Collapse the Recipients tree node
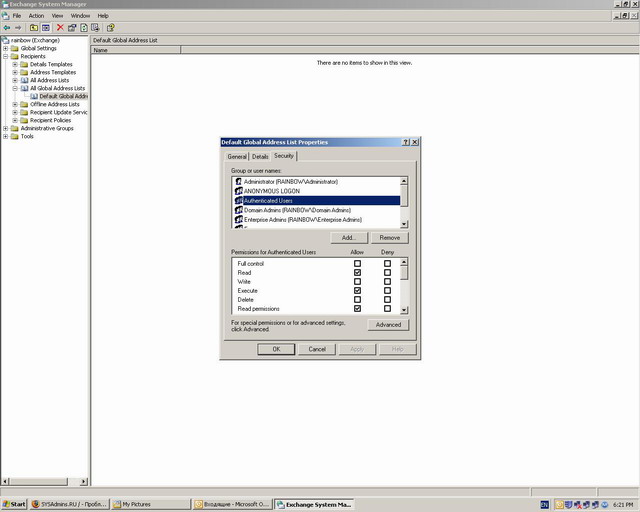This screenshot has height=512, width=640. pyautogui.click(x=5, y=56)
